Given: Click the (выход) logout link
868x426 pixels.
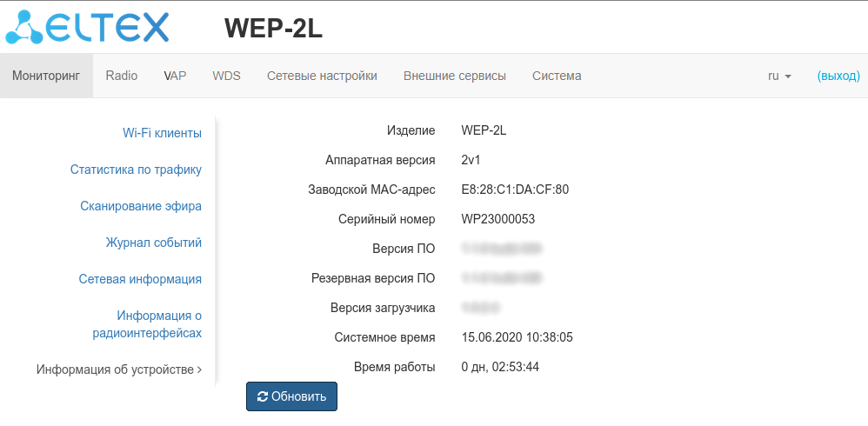Looking at the screenshot, I should [838, 76].
